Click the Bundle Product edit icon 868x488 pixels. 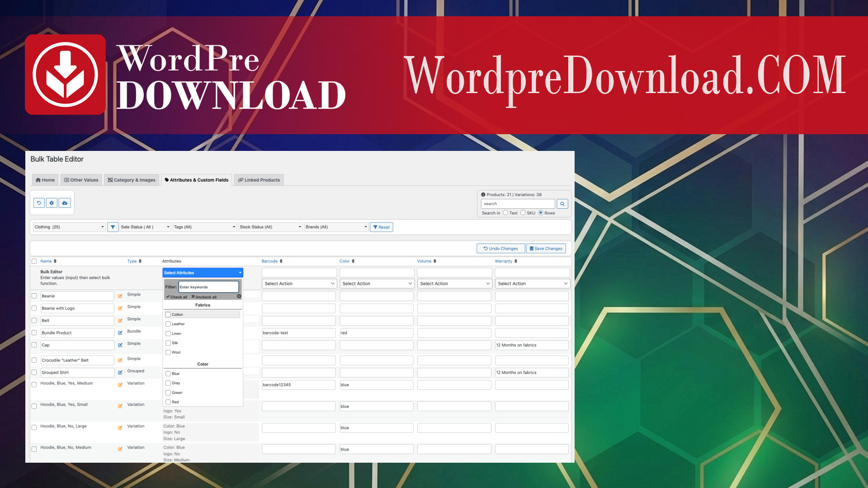(x=120, y=333)
